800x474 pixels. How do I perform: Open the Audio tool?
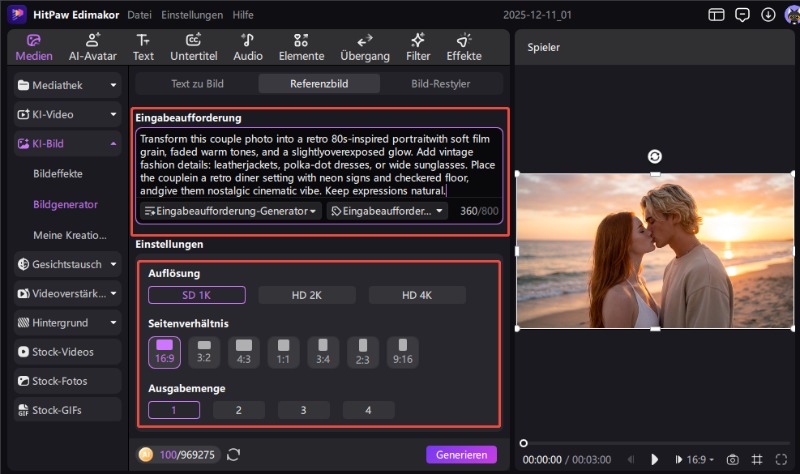[247, 47]
